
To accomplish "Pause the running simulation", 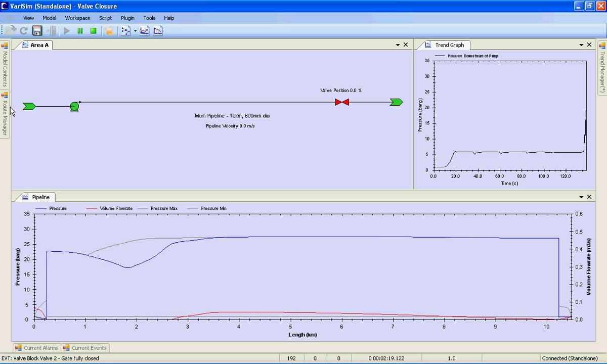I will pyautogui.click(x=80, y=31).
